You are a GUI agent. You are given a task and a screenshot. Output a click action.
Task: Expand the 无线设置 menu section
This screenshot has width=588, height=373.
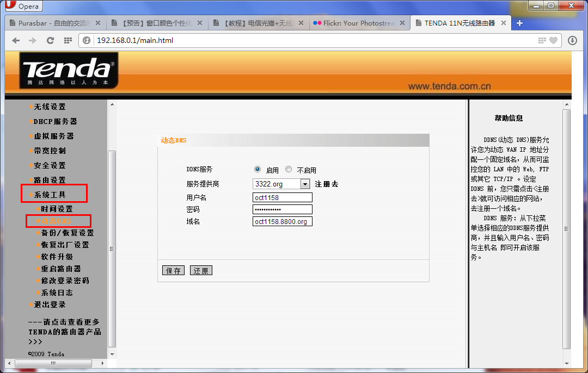coord(50,107)
